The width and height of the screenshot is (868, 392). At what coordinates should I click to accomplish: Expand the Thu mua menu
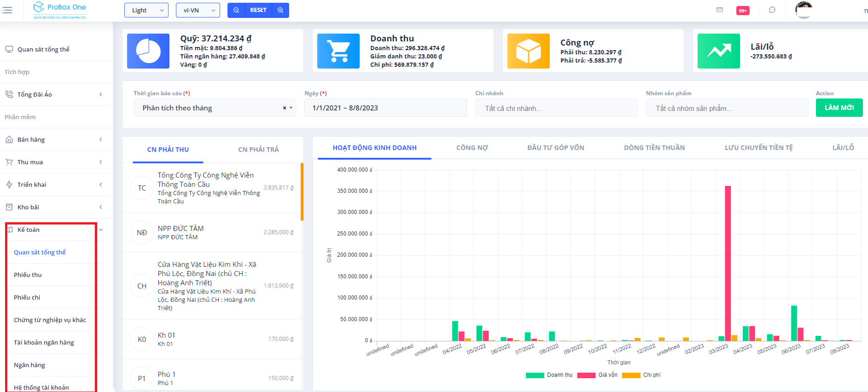(56, 162)
